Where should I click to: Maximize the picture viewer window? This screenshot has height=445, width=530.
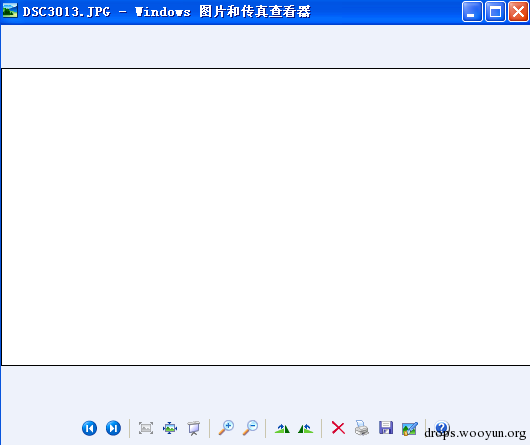click(x=495, y=11)
